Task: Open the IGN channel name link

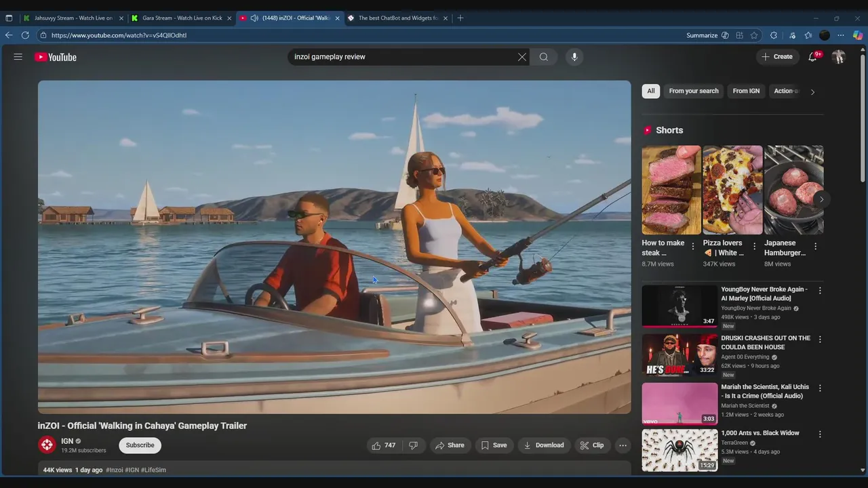Action: 67,441
